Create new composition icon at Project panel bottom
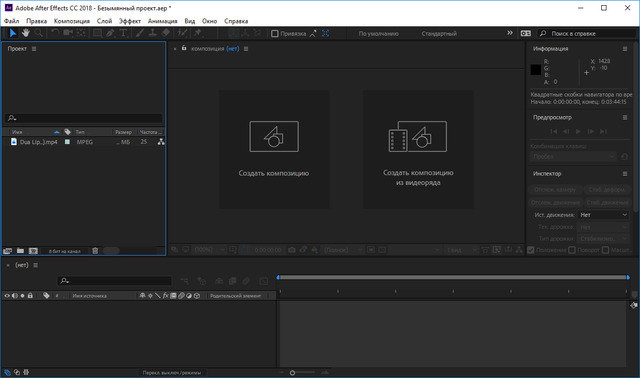The width and height of the screenshot is (640, 378). pyautogui.click(x=33, y=251)
